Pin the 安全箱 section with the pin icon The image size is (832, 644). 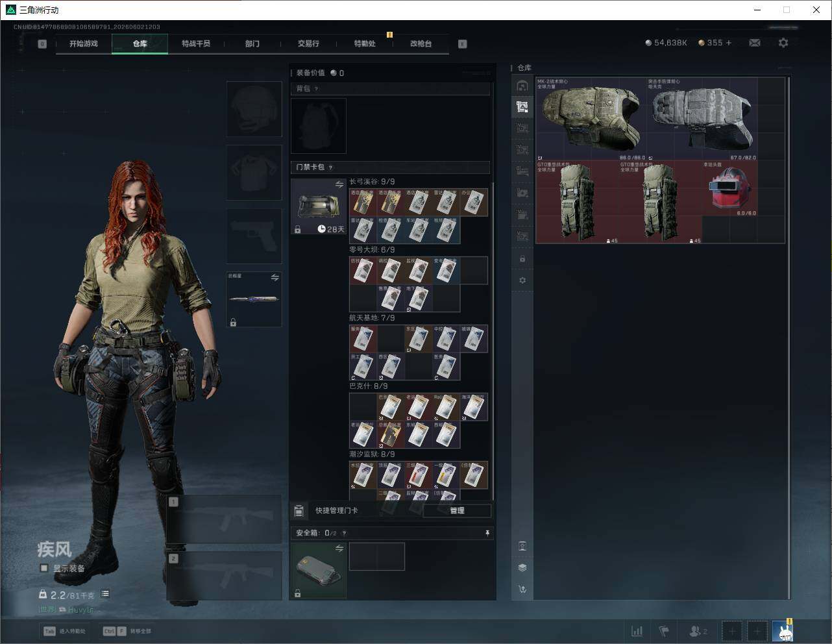tap(487, 533)
